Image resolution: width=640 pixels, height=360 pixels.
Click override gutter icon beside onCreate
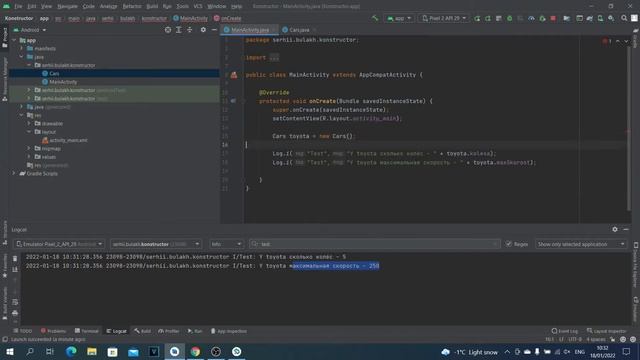tap(233, 101)
